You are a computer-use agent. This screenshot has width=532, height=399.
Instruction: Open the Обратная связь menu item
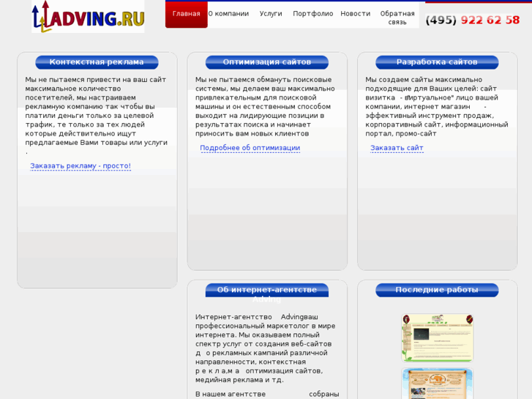pos(397,18)
